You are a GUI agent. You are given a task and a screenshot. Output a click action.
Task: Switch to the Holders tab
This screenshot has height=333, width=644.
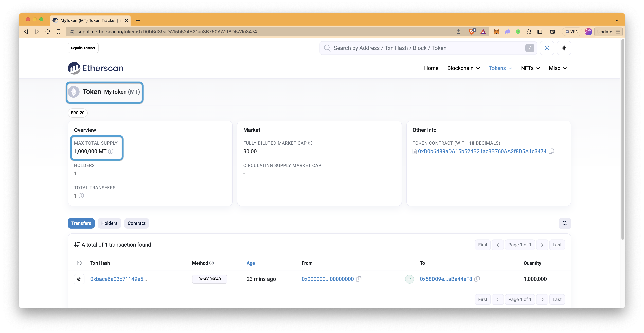[x=109, y=223]
